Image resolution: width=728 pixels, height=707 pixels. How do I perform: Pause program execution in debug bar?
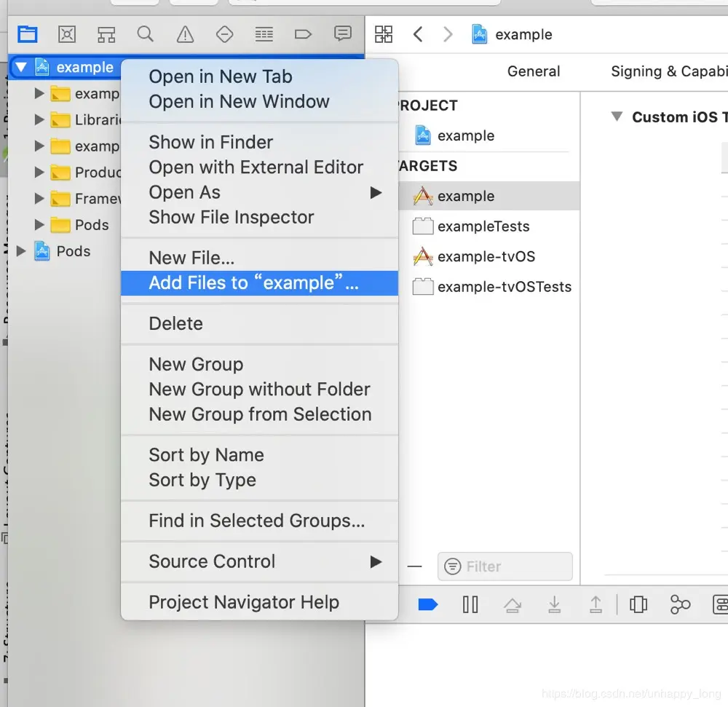[470, 604]
